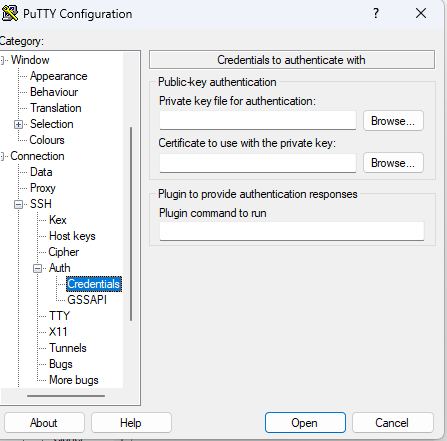The image size is (447, 441).
Task: Select Tunnels in category tree
Action: click(68, 348)
